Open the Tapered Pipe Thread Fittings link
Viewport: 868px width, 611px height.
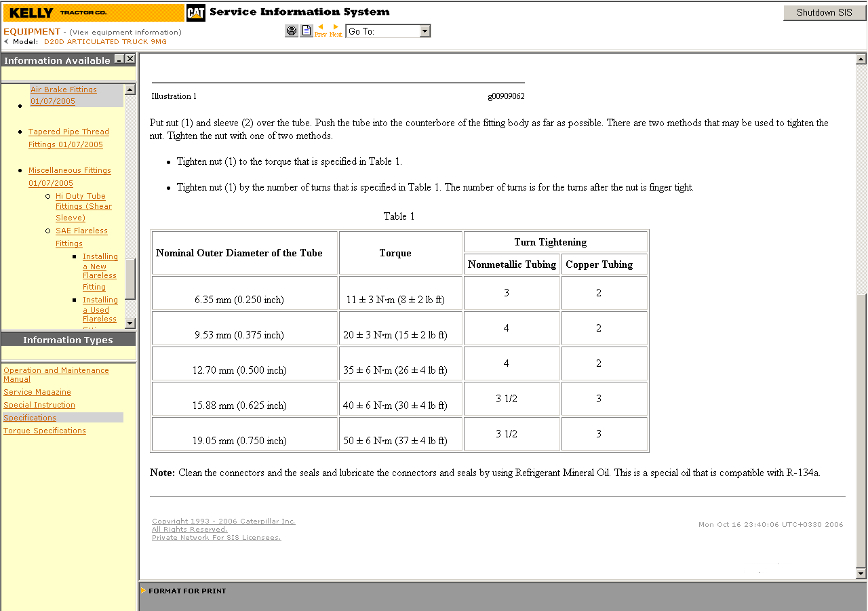pyautogui.click(x=68, y=138)
